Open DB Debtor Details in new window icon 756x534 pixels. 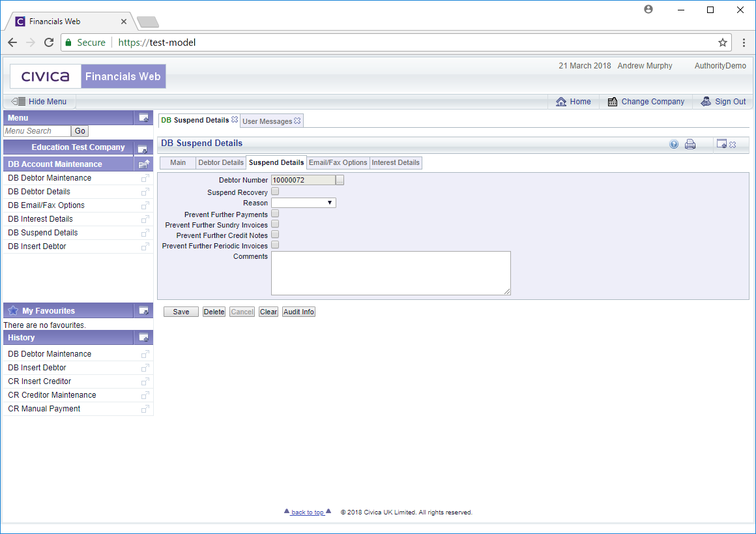145,192
